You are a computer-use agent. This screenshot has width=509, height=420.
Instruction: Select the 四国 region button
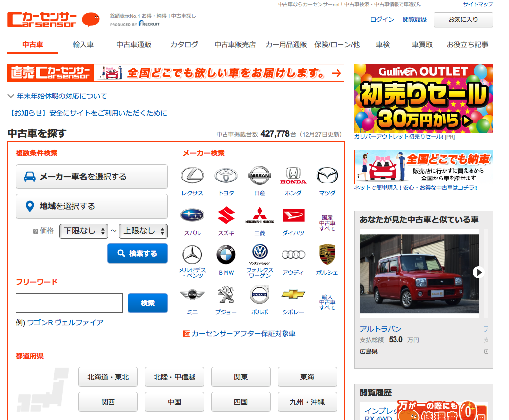(241, 402)
